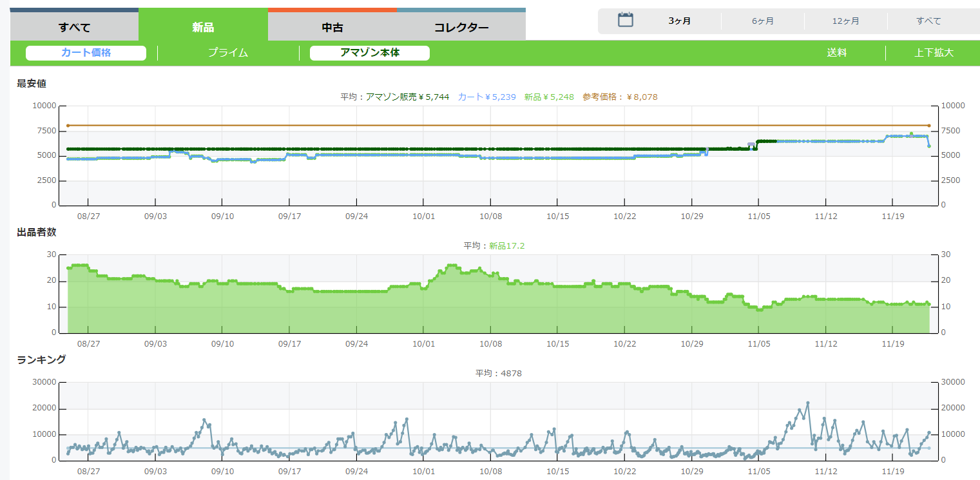Click the 参考価格 ¥8,078 legend entry
This screenshot has height=480, width=980.
620,97
